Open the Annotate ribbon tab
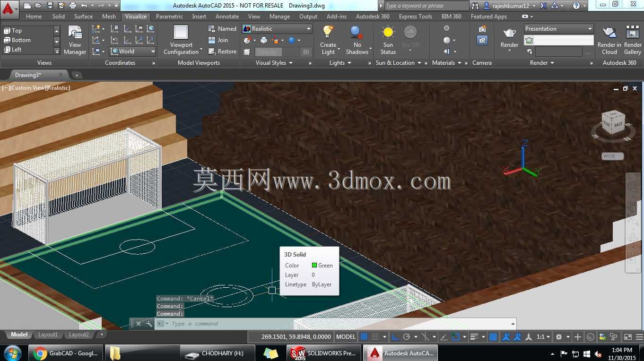The image size is (644, 361). 227,17
